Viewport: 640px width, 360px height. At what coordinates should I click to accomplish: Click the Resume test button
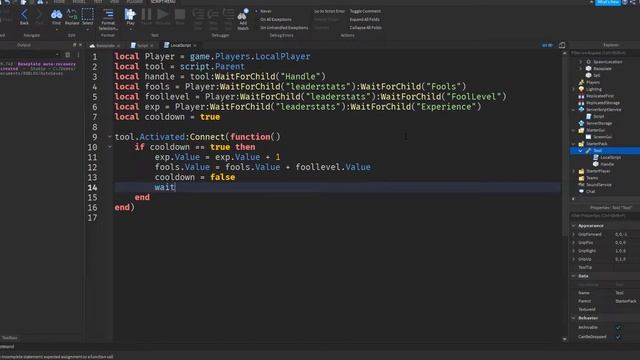[162, 17]
